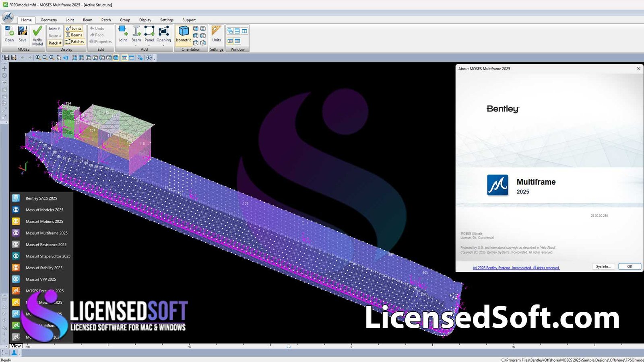Open the Joint ribbon tab
644x362 pixels.
pyautogui.click(x=70, y=20)
